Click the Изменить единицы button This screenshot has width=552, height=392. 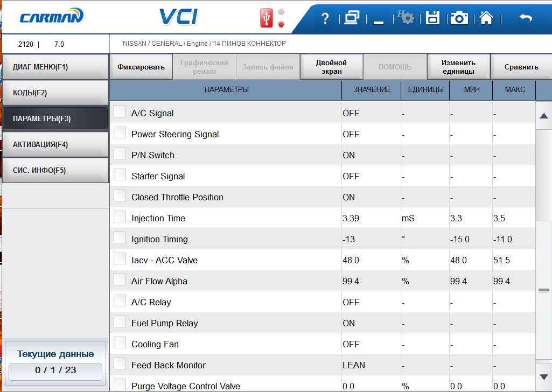pyautogui.click(x=458, y=67)
